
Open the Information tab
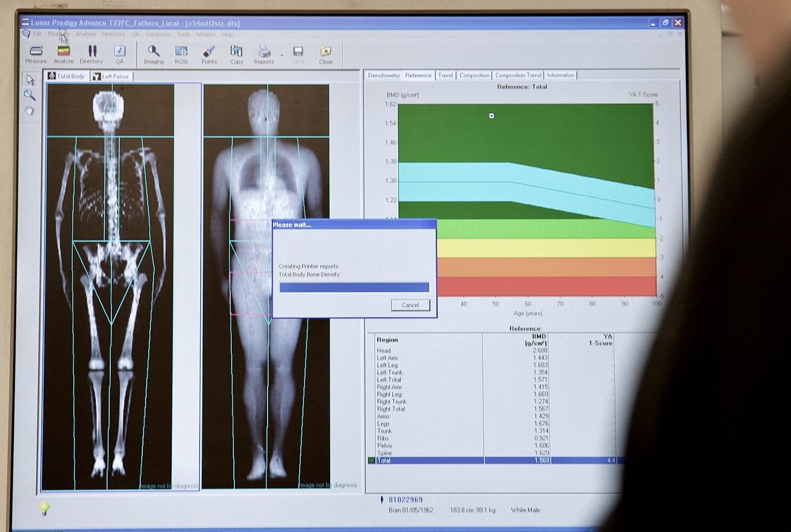tap(560, 75)
